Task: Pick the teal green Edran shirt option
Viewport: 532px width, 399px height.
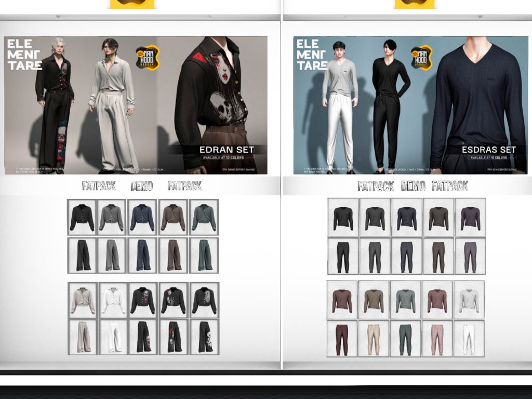Action: (x=204, y=217)
